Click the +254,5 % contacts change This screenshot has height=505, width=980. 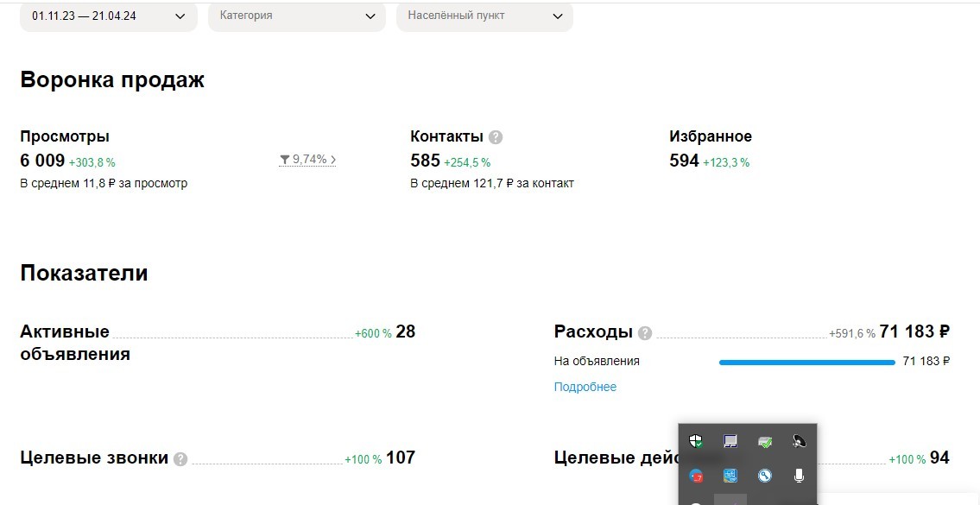click(x=467, y=162)
